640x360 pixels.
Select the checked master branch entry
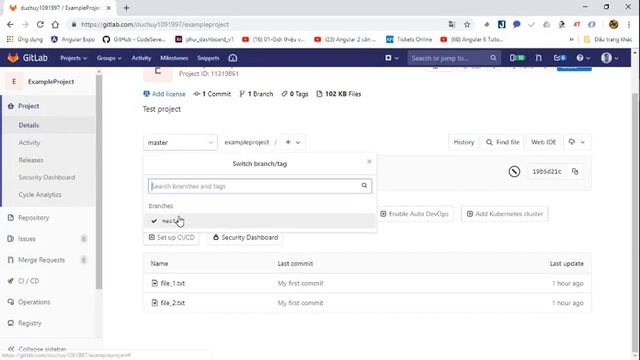point(260,221)
